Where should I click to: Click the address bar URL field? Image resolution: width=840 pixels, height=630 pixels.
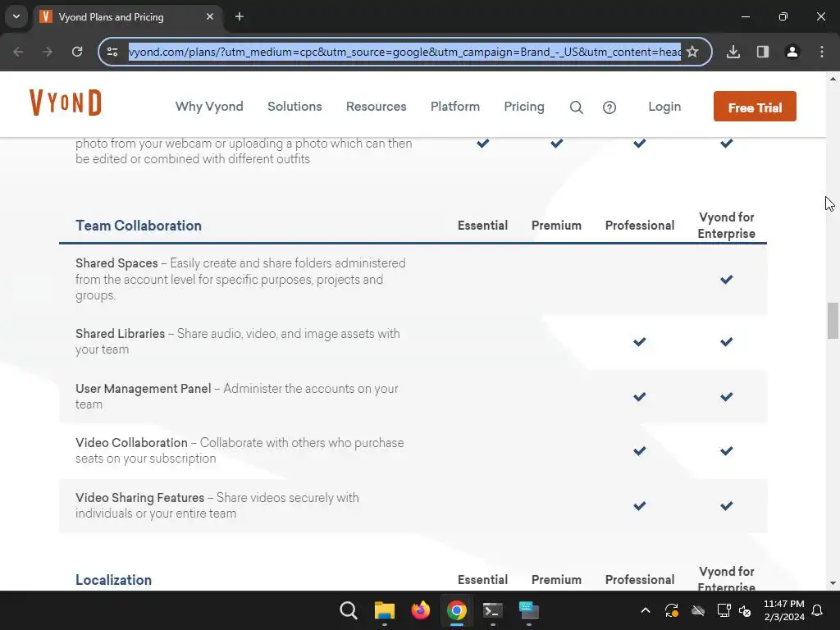404,52
